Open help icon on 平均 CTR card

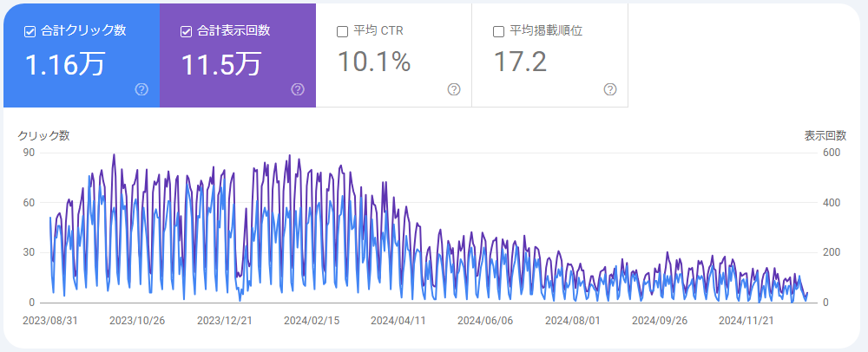pyautogui.click(x=454, y=89)
